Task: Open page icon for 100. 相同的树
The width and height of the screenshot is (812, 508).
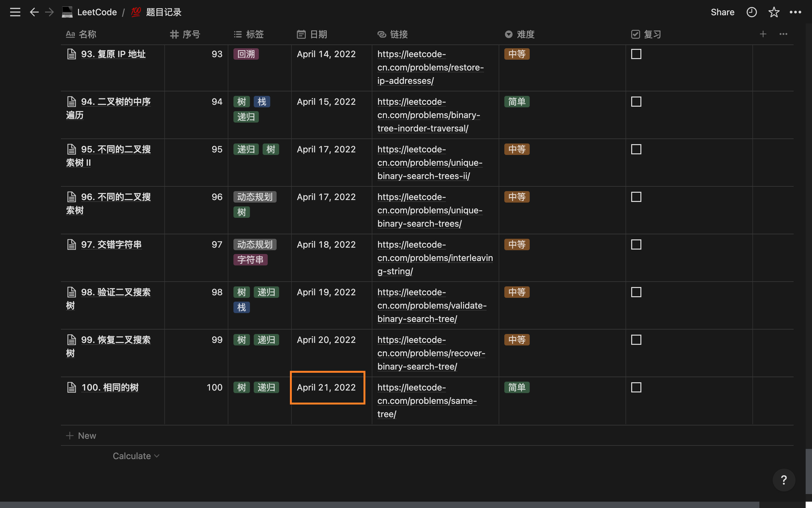Action: (71, 387)
